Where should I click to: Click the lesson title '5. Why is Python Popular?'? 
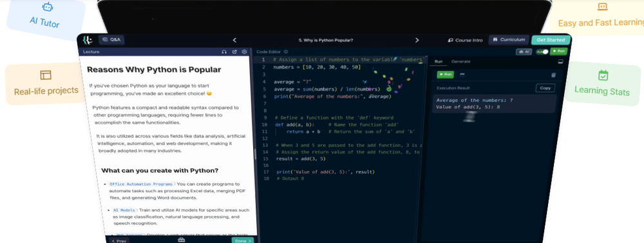(x=326, y=41)
